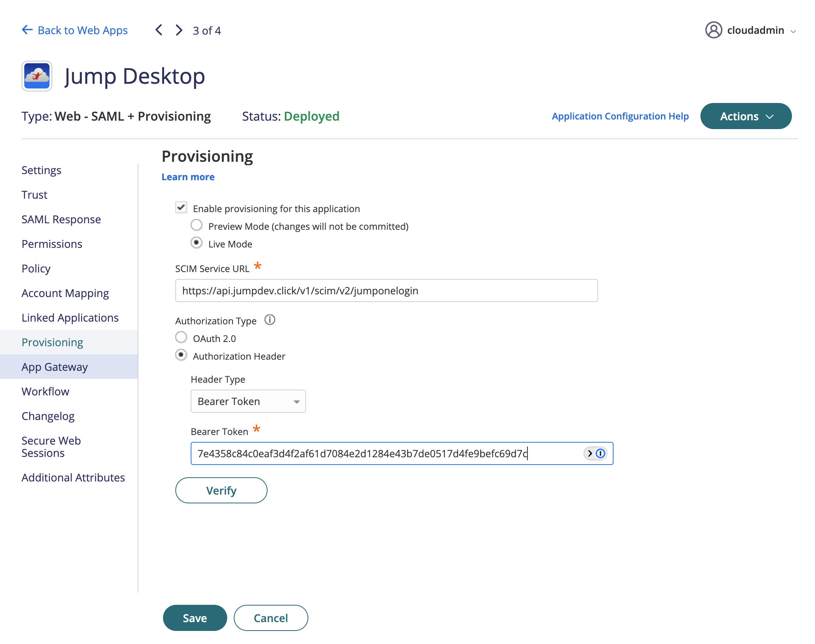
Task: Click the Verify button
Action: coord(221,490)
